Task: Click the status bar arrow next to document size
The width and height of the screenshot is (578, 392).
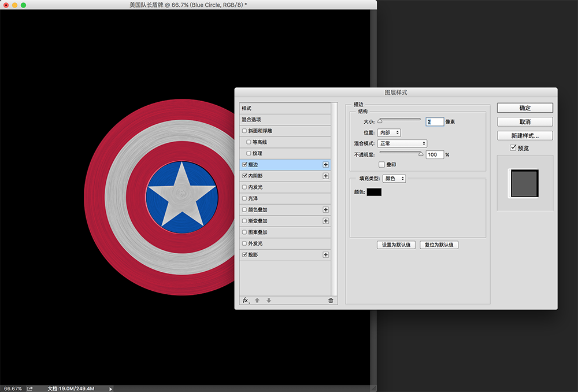Action: [x=110, y=389]
